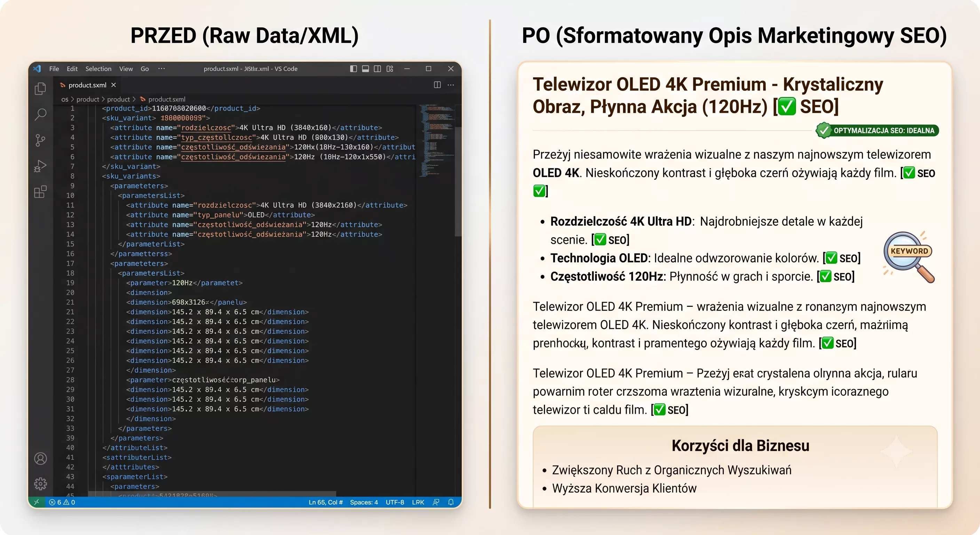Image resolution: width=980 pixels, height=535 pixels.
Task: Open the File menu
Action: click(x=54, y=69)
